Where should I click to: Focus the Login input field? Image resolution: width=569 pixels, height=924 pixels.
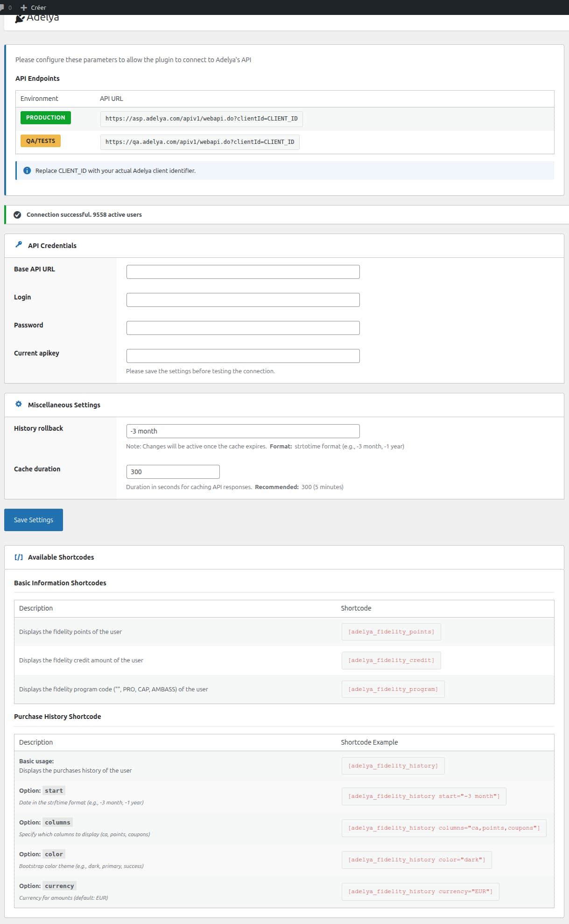pyautogui.click(x=243, y=300)
